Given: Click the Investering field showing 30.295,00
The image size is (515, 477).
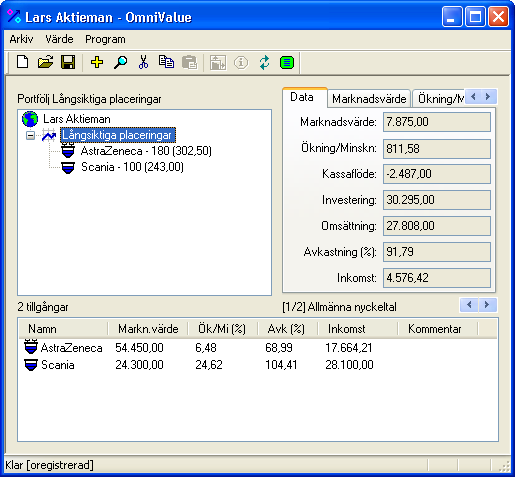Looking at the screenshot, I should pos(437,200).
